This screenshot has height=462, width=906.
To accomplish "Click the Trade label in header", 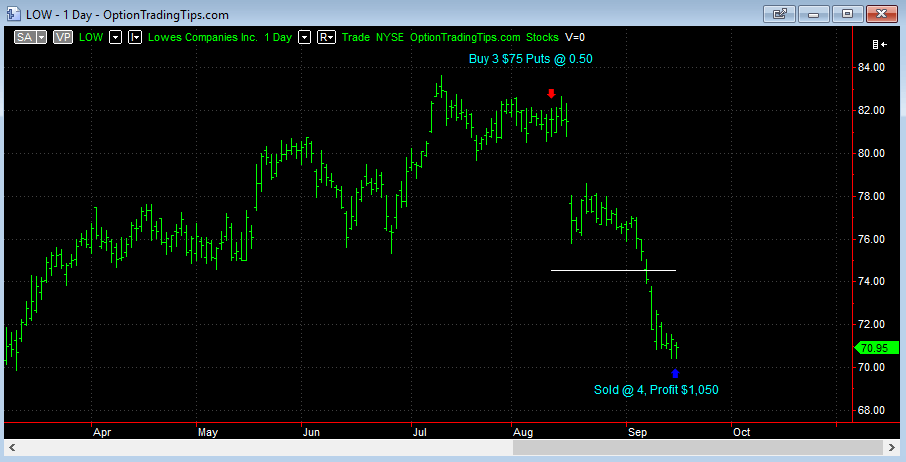I will coord(355,38).
